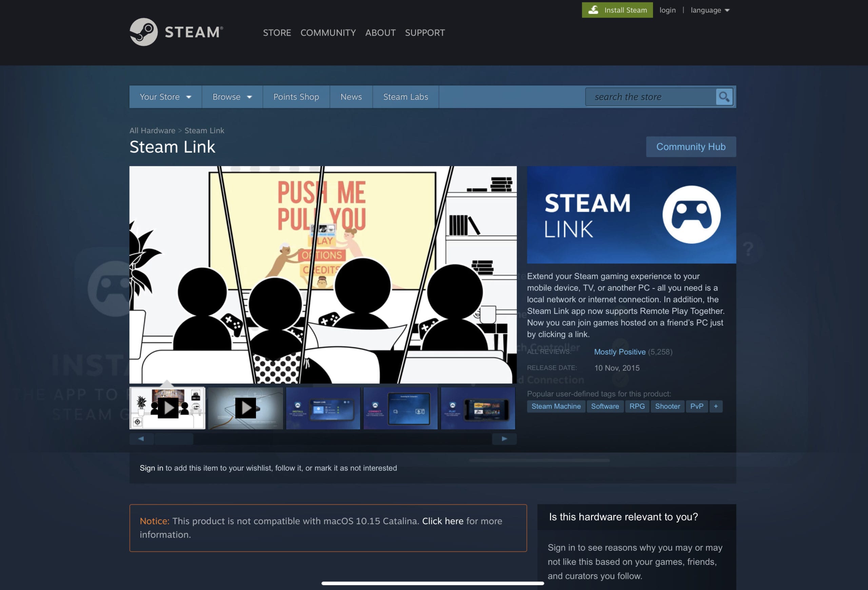Expand the language dropdown
868x590 pixels.
(x=710, y=10)
